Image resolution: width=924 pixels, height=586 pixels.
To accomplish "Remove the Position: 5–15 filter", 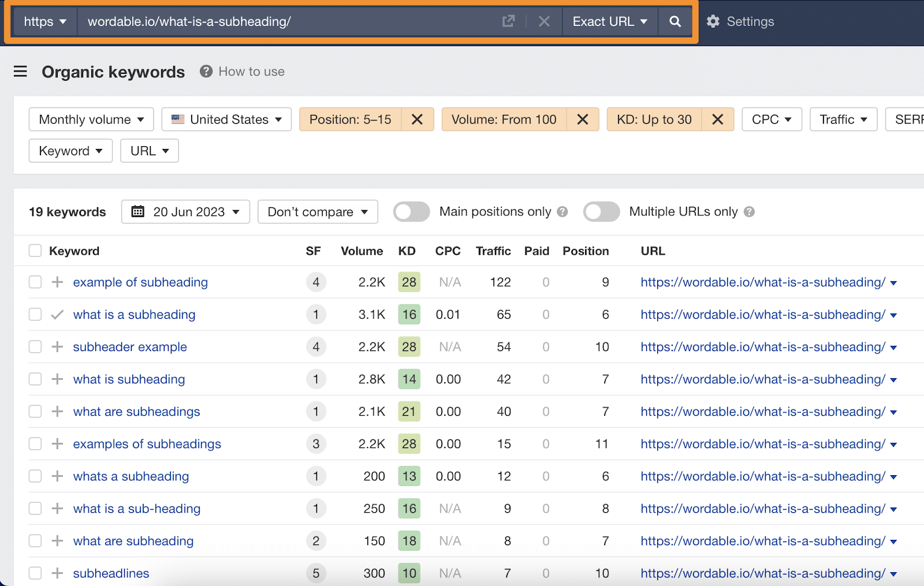I will [x=417, y=120].
